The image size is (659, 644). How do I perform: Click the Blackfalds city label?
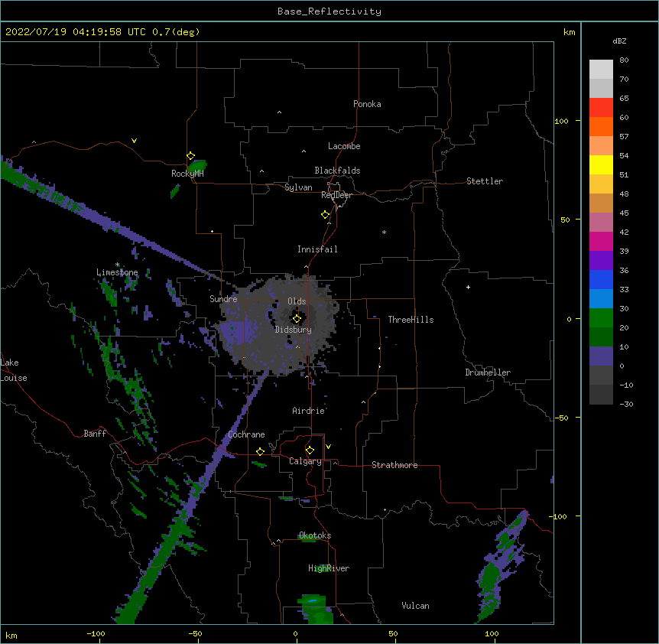[x=337, y=171]
